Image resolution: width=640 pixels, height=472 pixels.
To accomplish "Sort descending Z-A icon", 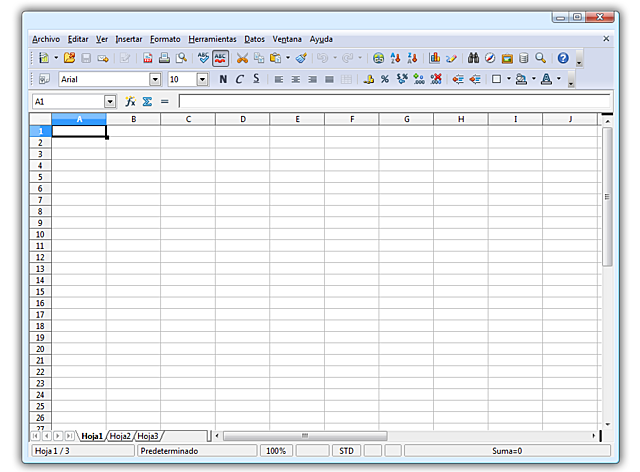I will coord(412,58).
